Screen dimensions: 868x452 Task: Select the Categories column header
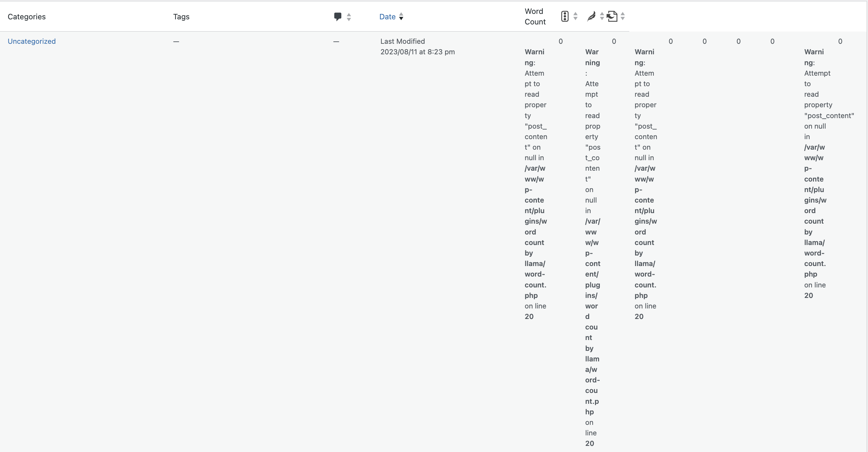(x=26, y=16)
